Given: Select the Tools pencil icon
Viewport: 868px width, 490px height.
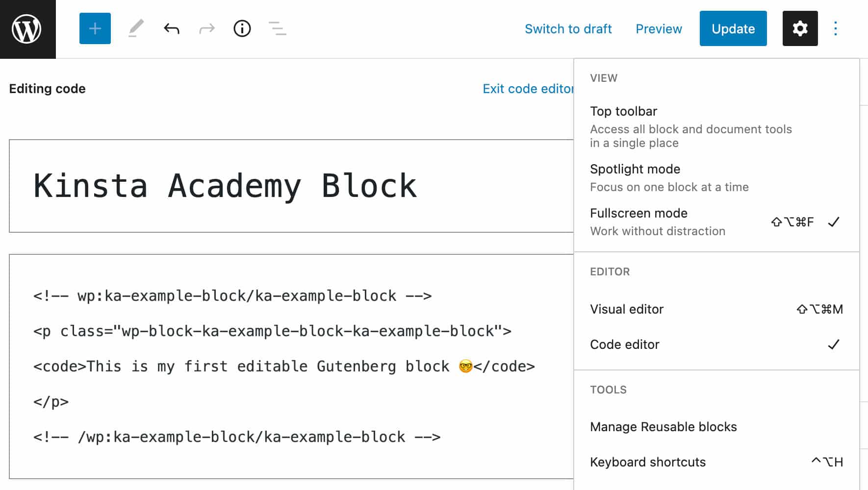Looking at the screenshot, I should 136,29.
